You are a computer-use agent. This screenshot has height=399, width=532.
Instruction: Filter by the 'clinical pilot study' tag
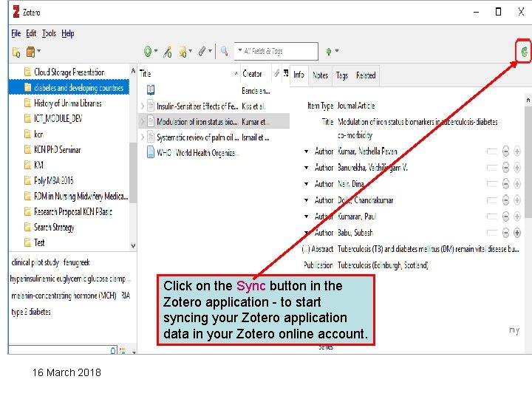(x=35, y=262)
